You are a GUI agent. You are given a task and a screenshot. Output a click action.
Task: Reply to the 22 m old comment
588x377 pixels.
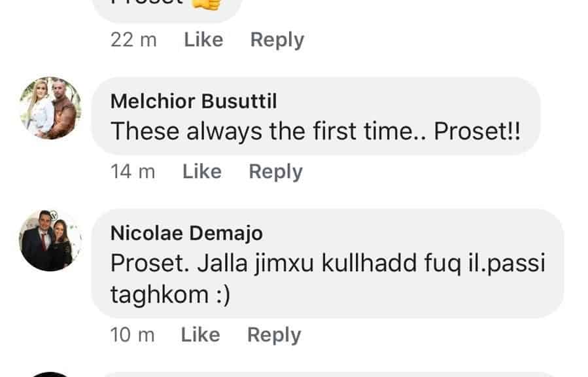pyautogui.click(x=277, y=40)
